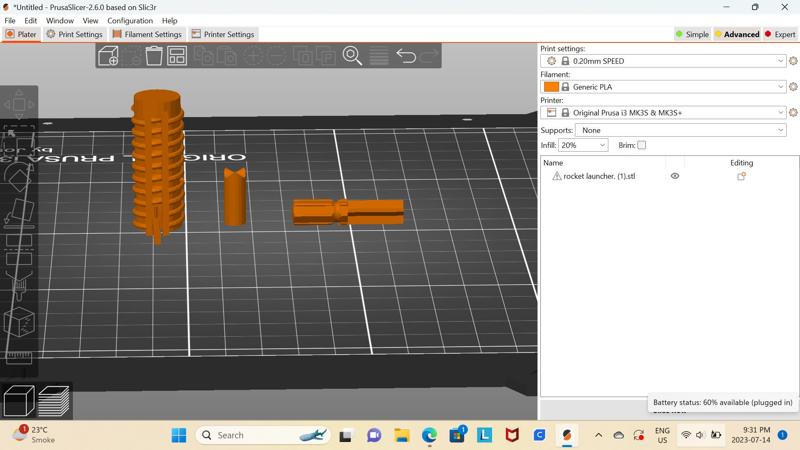The image size is (800, 450).
Task: Edit filament preset gear icon
Action: click(x=793, y=87)
